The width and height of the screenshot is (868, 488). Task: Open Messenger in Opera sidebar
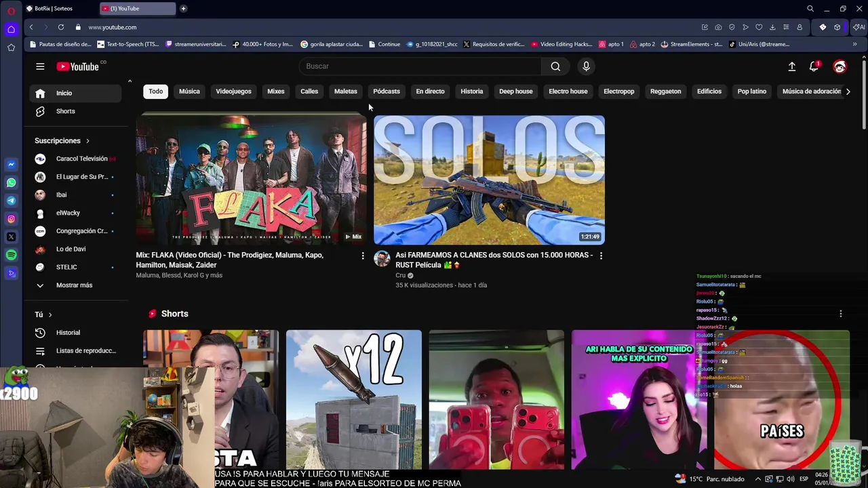coord(11,165)
